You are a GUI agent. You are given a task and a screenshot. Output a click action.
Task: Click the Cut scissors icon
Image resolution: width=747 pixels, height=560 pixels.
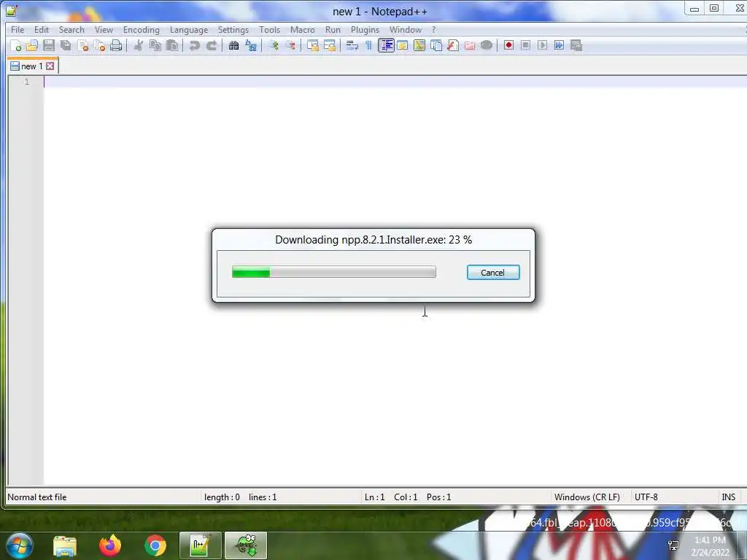tap(139, 46)
